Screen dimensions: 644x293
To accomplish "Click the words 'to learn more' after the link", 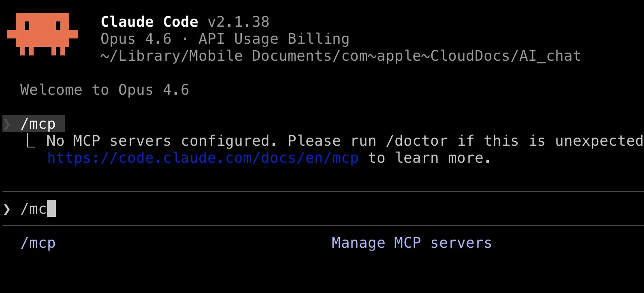I will click(429, 158).
